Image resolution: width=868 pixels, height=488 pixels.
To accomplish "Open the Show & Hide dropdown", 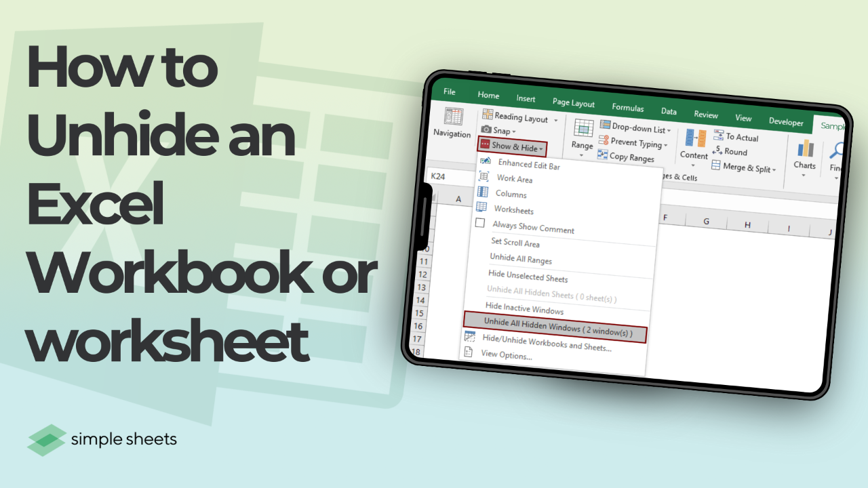I will pos(513,147).
